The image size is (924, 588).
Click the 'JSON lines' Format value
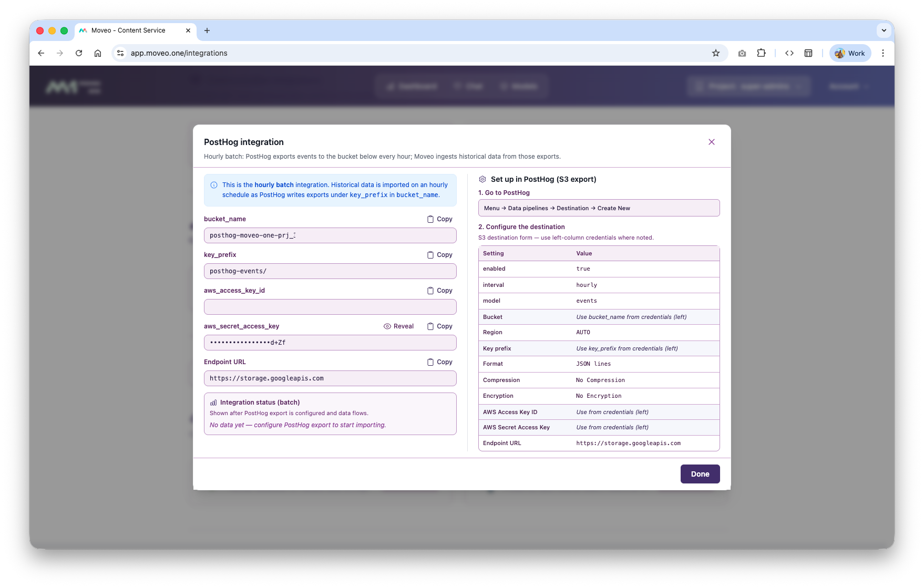pos(593,364)
